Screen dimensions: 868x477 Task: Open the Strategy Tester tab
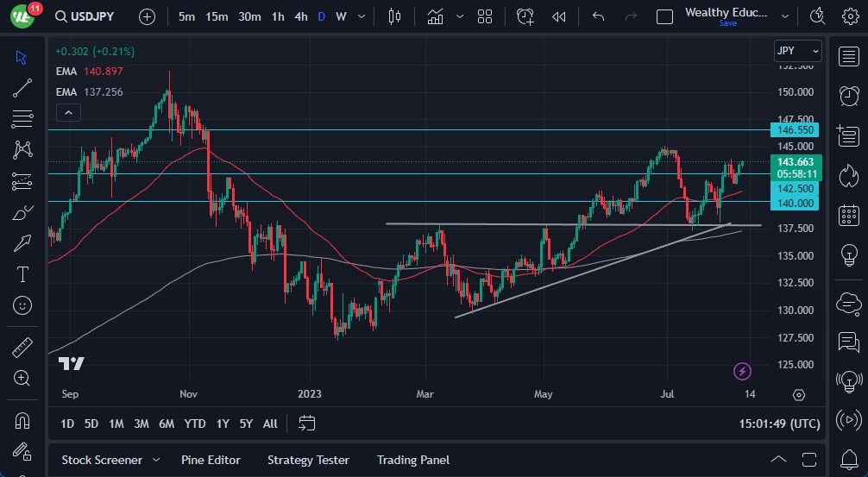[x=308, y=460]
